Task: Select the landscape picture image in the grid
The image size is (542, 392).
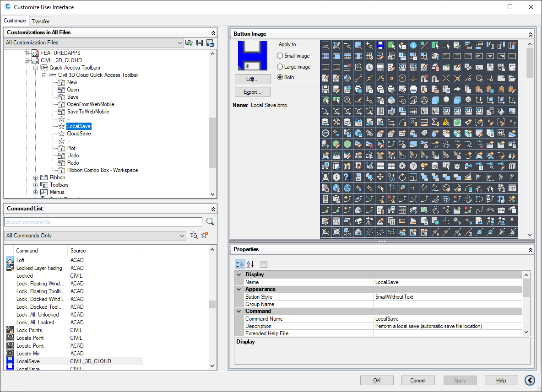Action: pos(512,111)
